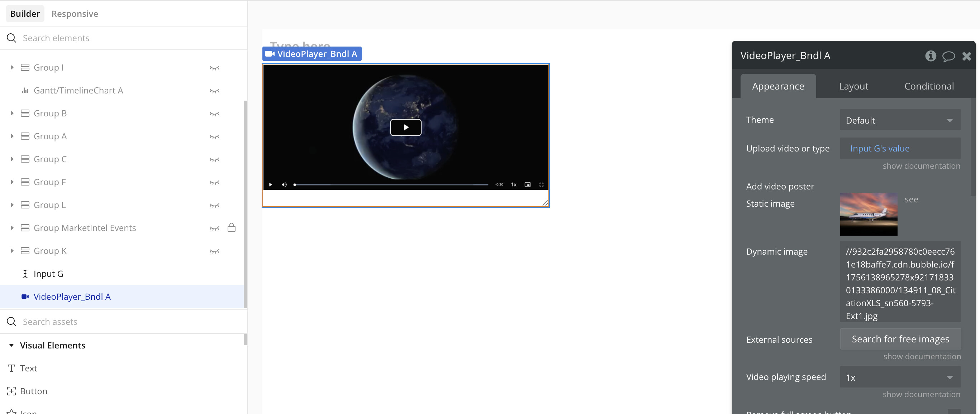Click the Group I layout icon
Image resolution: width=980 pixels, height=414 pixels.
click(25, 67)
